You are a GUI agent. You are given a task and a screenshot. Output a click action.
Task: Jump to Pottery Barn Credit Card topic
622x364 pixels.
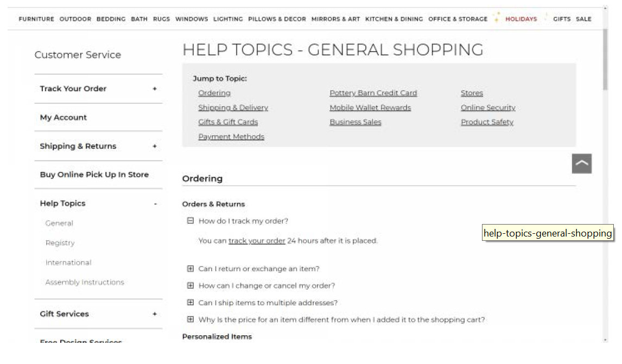click(x=373, y=93)
